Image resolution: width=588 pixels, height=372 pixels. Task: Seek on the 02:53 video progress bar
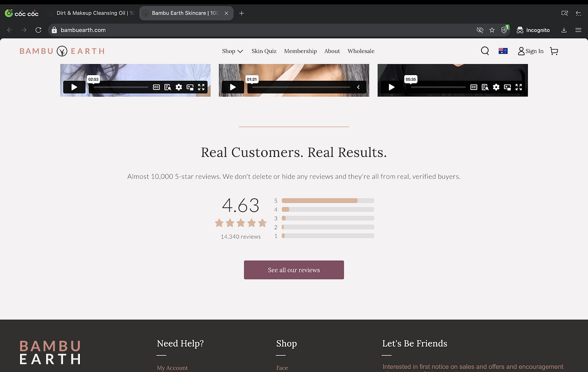coord(121,87)
